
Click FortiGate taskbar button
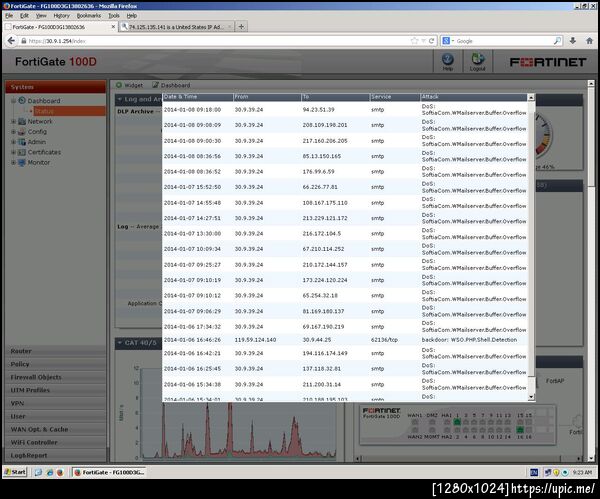coord(110,472)
